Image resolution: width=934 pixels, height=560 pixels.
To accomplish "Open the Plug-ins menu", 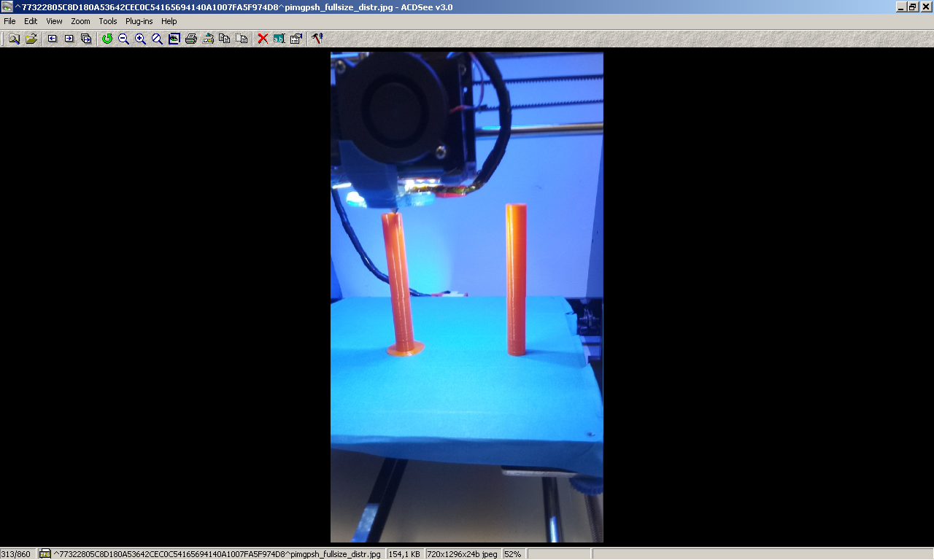I will [x=139, y=21].
